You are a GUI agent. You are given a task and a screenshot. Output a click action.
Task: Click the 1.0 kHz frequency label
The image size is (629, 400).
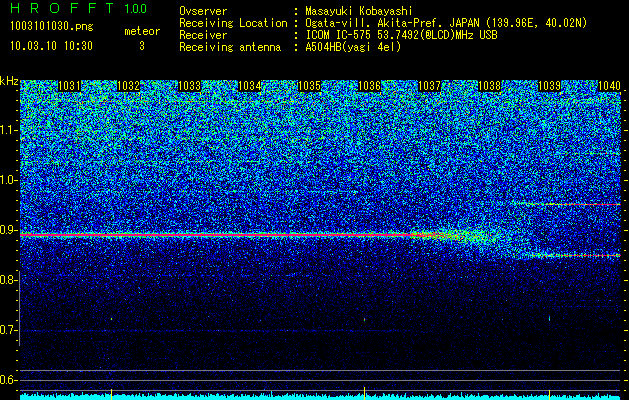point(9,181)
